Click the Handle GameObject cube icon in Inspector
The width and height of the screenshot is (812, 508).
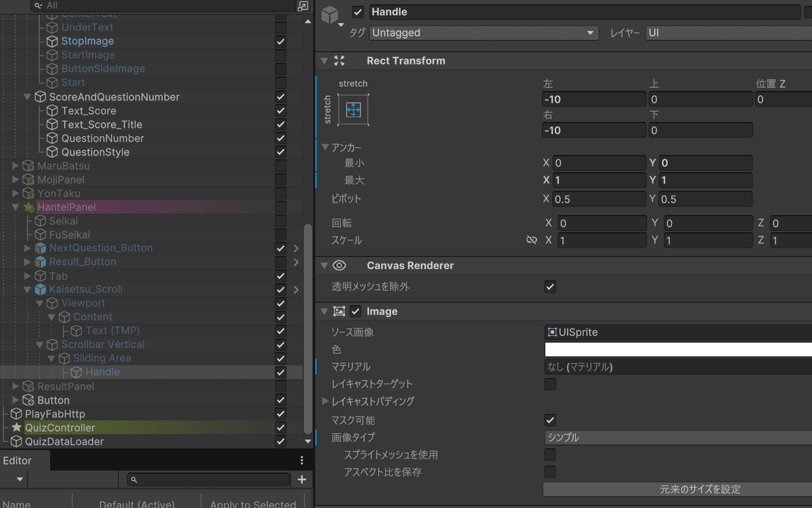tap(330, 16)
